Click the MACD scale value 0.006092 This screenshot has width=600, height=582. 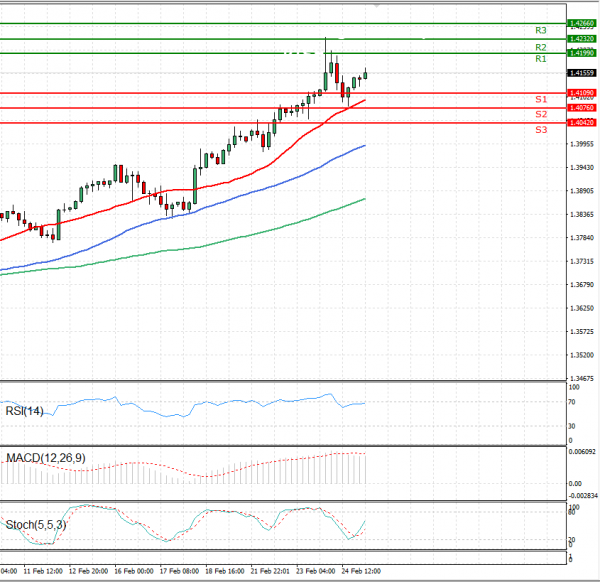click(582, 452)
